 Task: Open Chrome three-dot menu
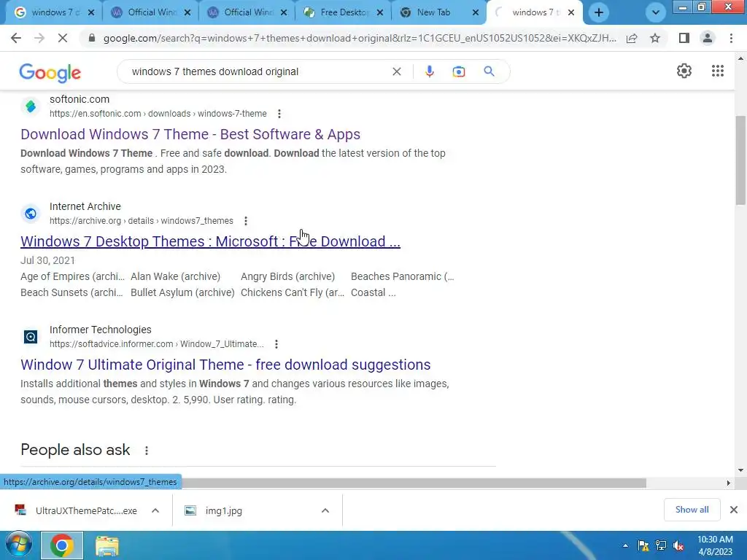pyautogui.click(x=731, y=38)
